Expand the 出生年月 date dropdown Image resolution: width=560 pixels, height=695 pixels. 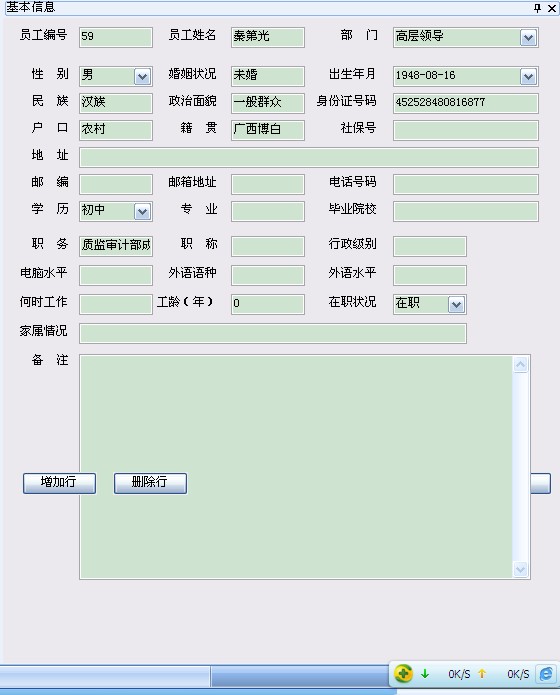click(528, 77)
